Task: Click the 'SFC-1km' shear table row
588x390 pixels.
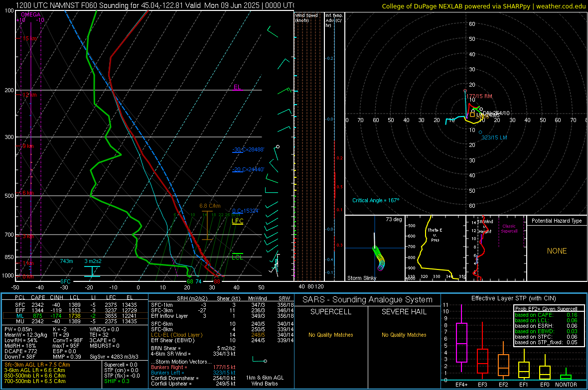Action: click(x=222, y=305)
